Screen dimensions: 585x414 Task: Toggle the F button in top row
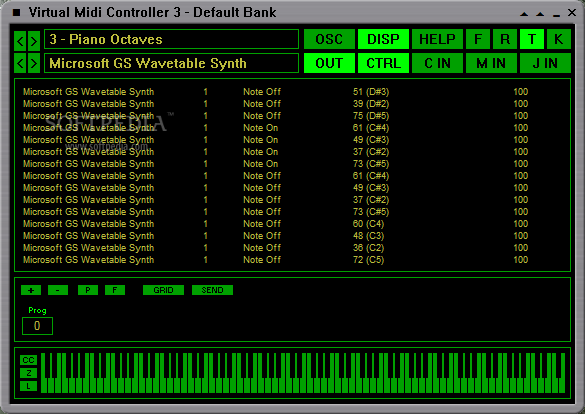click(x=478, y=39)
